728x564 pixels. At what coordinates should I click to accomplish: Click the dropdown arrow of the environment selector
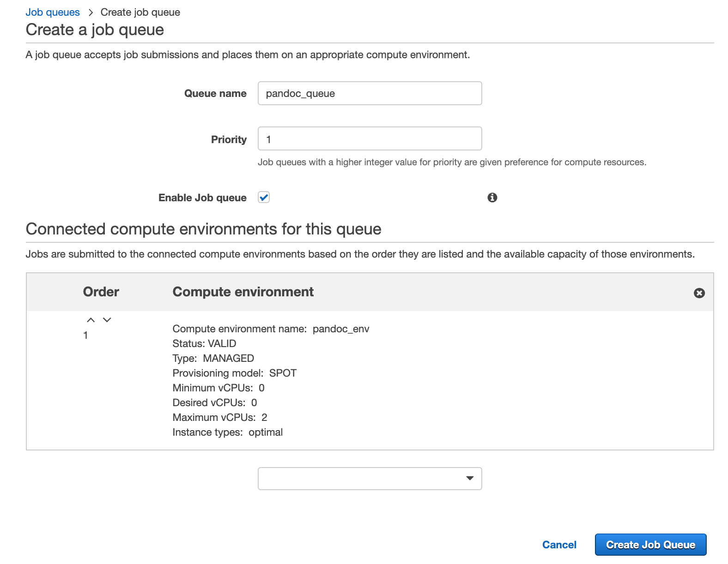pyautogui.click(x=470, y=478)
